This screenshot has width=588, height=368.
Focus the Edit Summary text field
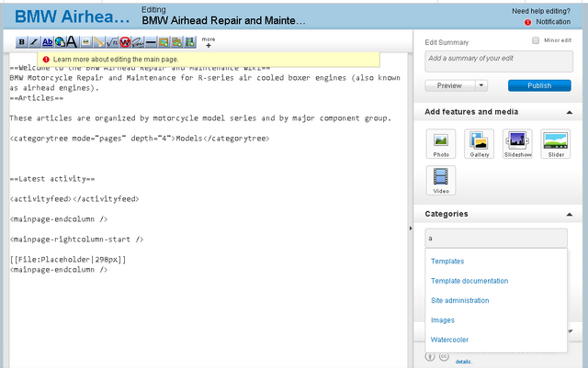click(499, 61)
